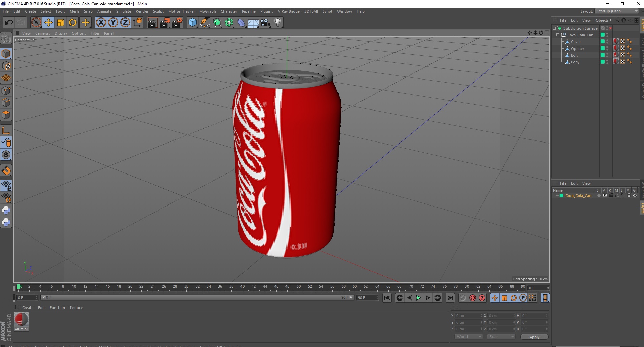
Task: Switch to Model mode in left toolbar
Action: [6, 54]
